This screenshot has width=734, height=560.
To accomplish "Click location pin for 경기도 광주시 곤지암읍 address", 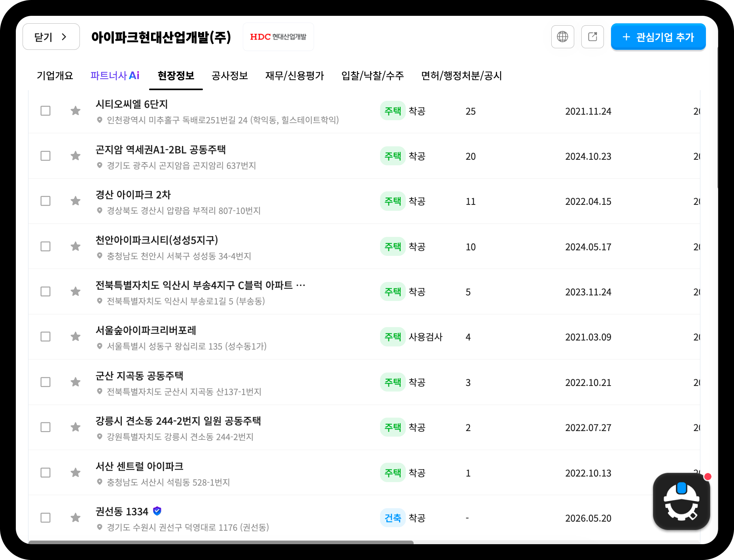I will tap(100, 165).
